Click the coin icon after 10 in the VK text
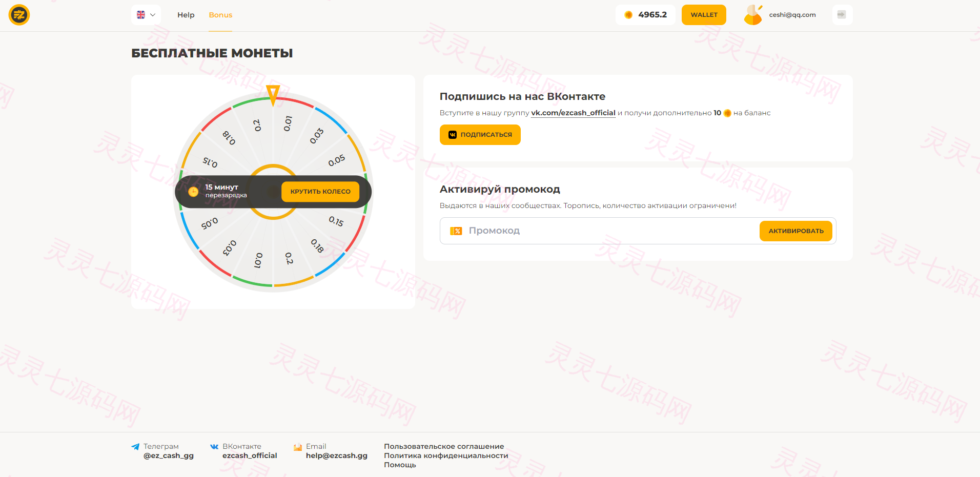The height and width of the screenshot is (477, 980). point(727,113)
